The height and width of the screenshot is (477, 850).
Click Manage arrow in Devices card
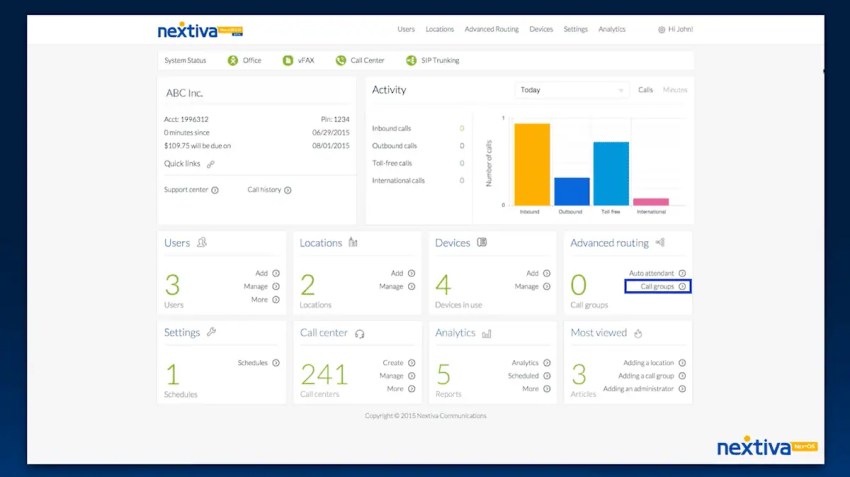546,286
